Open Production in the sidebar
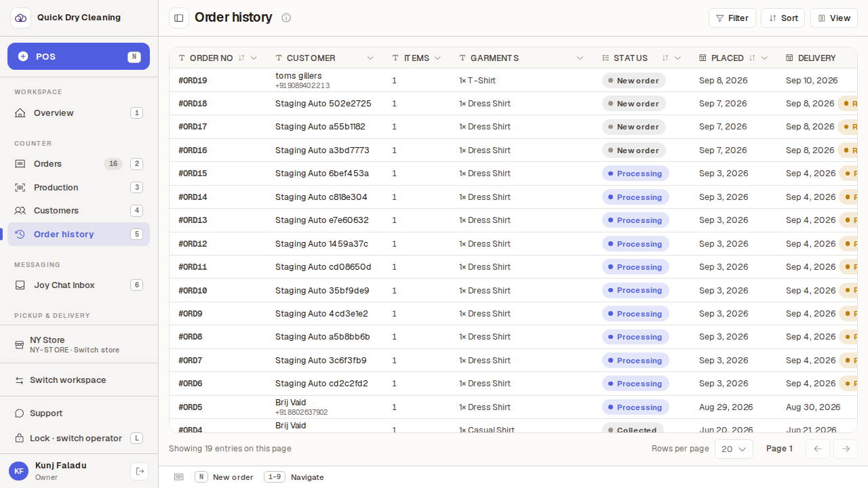 coord(79,188)
